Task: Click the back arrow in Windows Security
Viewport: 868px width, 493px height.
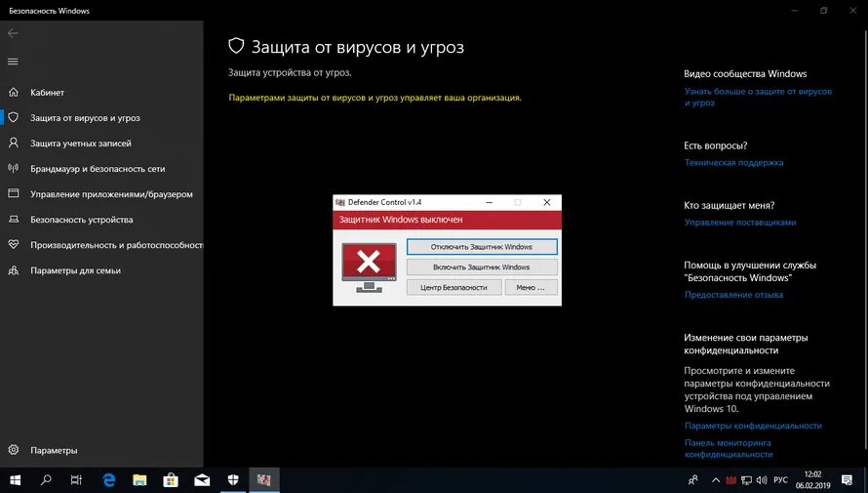Action: (x=13, y=33)
